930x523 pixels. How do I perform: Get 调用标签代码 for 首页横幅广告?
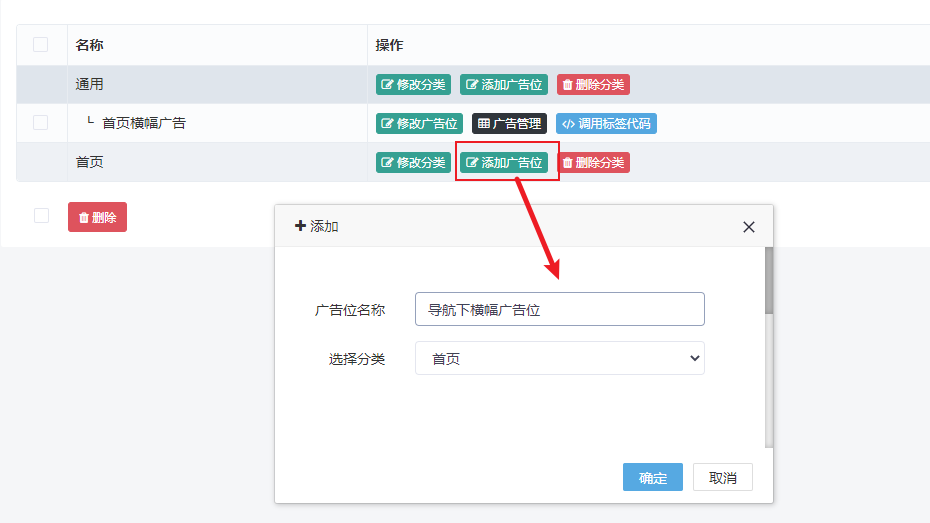[606, 123]
